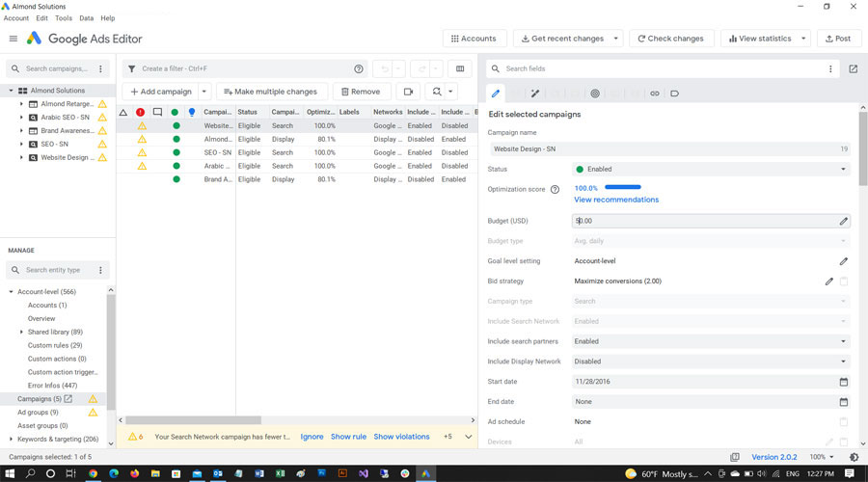The height and width of the screenshot is (482, 868).
Task: Open the column chooser icon
Action: (x=460, y=68)
